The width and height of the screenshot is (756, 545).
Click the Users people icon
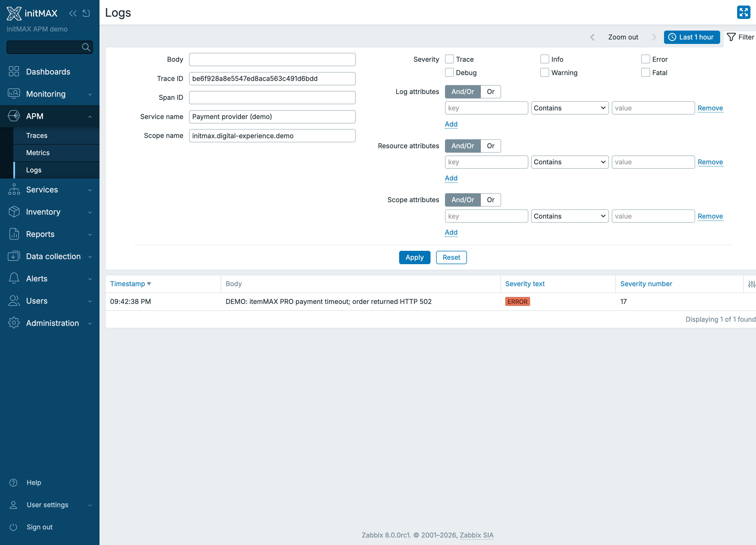click(x=14, y=301)
